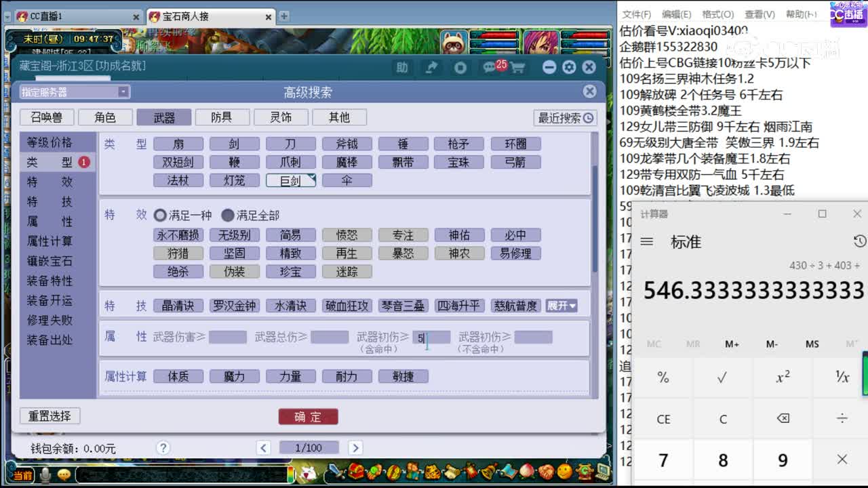Toggle 晶清诀 special skill
The image size is (868, 488).
tap(178, 306)
